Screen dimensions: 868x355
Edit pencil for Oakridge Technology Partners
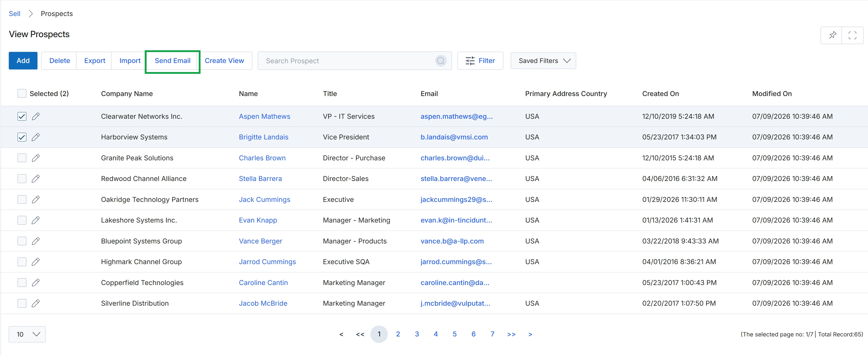coord(35,199)
